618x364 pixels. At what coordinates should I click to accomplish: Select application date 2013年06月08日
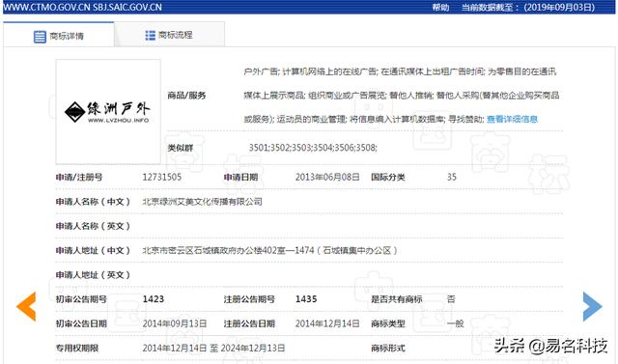coord(327,177)
